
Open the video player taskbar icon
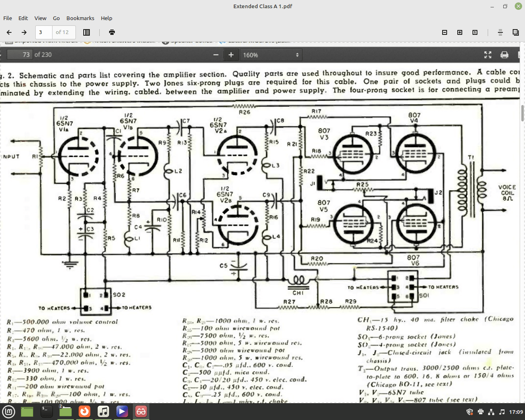pyautogui.click(x=122, y=411)
